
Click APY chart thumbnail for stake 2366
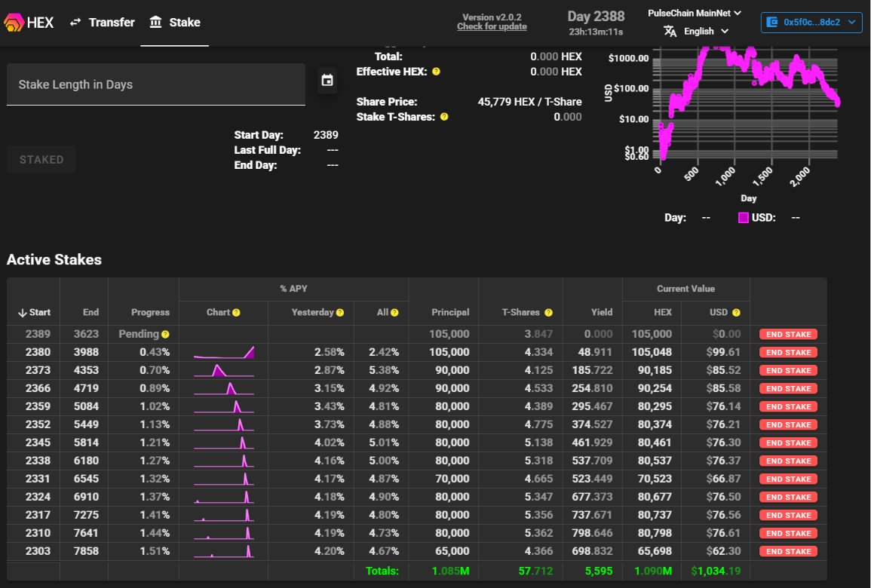224,388
